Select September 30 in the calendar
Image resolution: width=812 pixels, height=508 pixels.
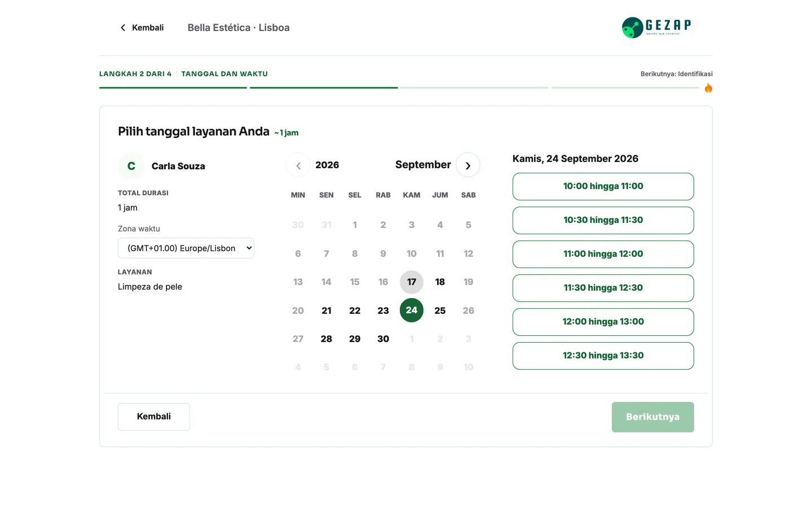383,339
